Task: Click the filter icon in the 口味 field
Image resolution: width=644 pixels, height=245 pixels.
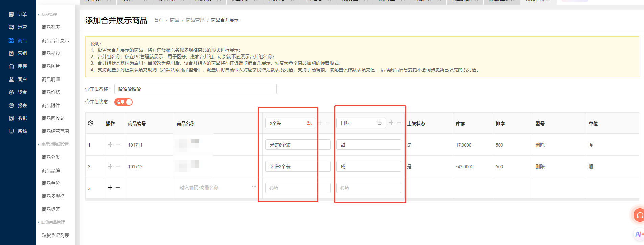Action: coord(380,123)
